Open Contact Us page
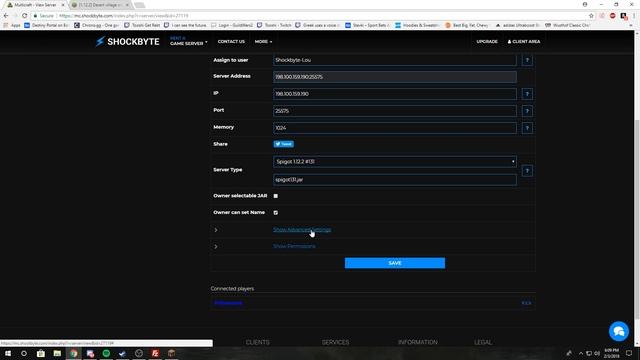Image resolution: width=640 pixels, height=360 pixels. (231, 42)
